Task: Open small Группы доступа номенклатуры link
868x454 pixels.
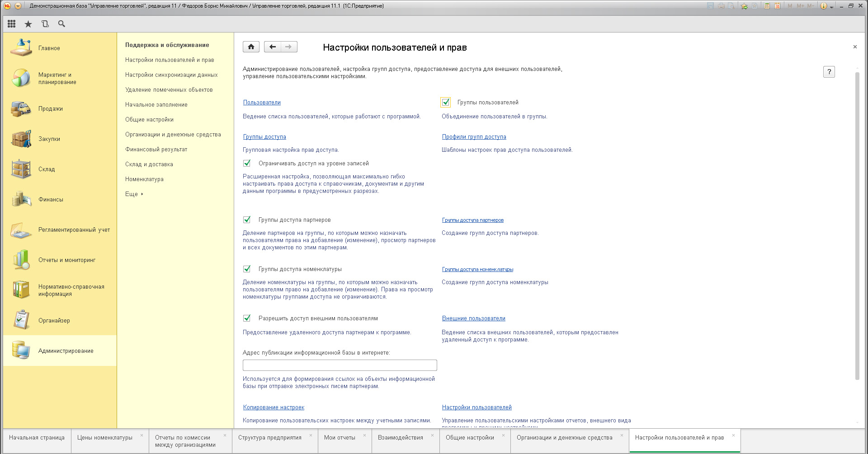Action: click(477, 269)
